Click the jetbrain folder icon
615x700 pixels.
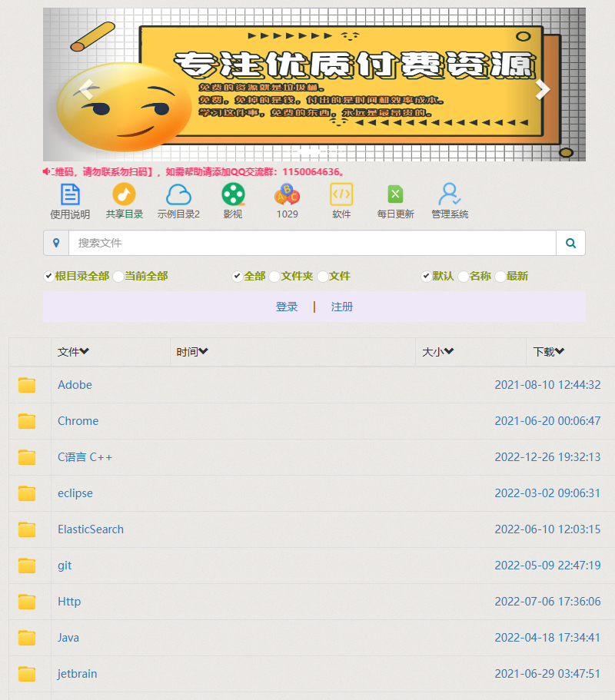(27, 674)
